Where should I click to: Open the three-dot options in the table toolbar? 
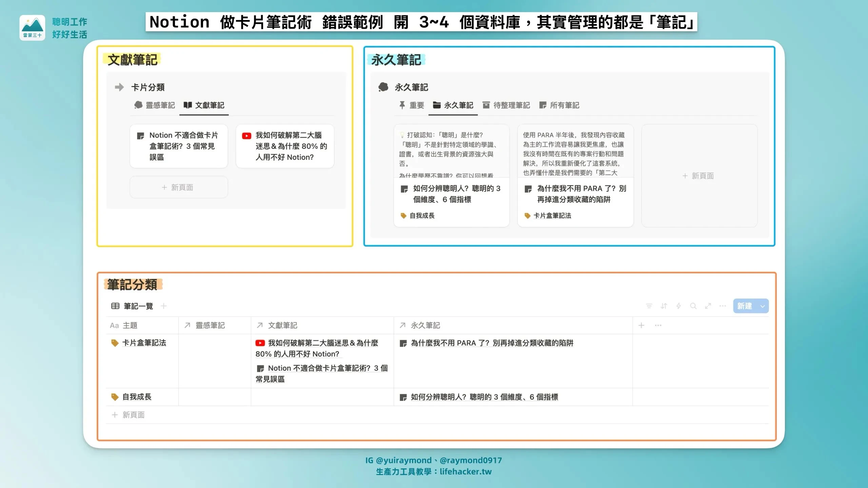(723, 306)
